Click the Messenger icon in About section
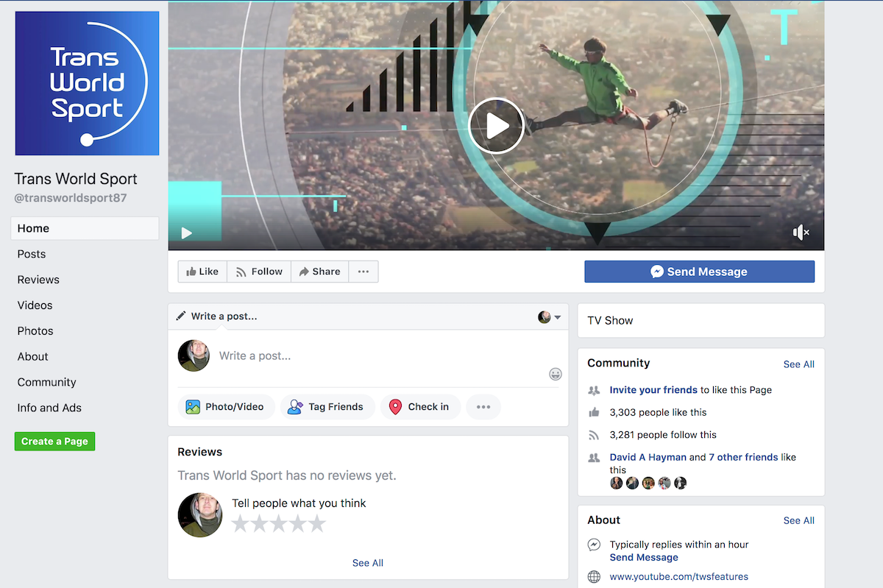The image size is (883, 588). coord(594,545)
